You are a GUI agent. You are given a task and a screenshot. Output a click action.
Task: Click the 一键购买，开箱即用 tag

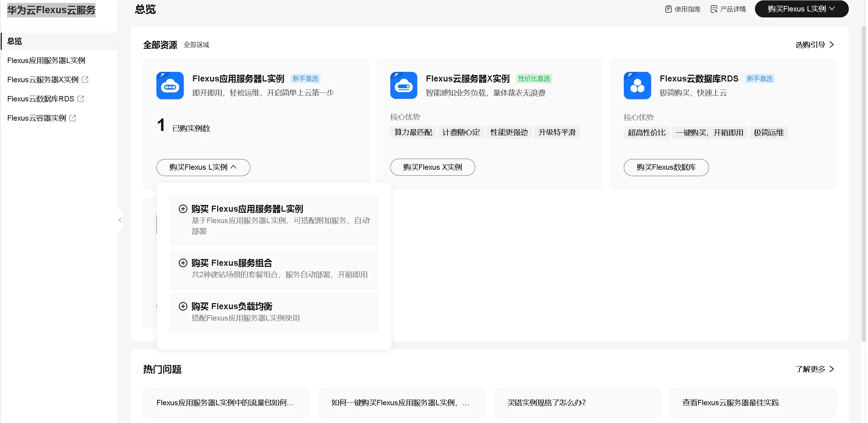[x=709, y=133]
